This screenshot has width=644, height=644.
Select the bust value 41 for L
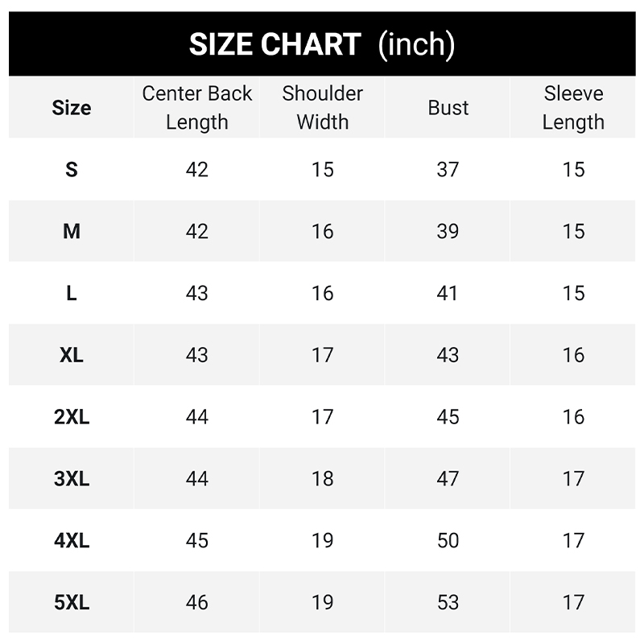coord(448,293)
